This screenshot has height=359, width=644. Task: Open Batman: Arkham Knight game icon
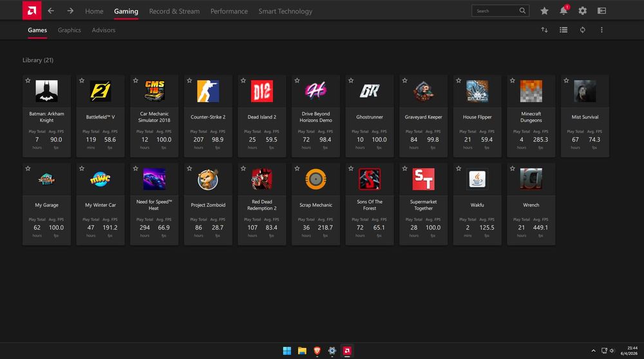[x=46, y=91]
